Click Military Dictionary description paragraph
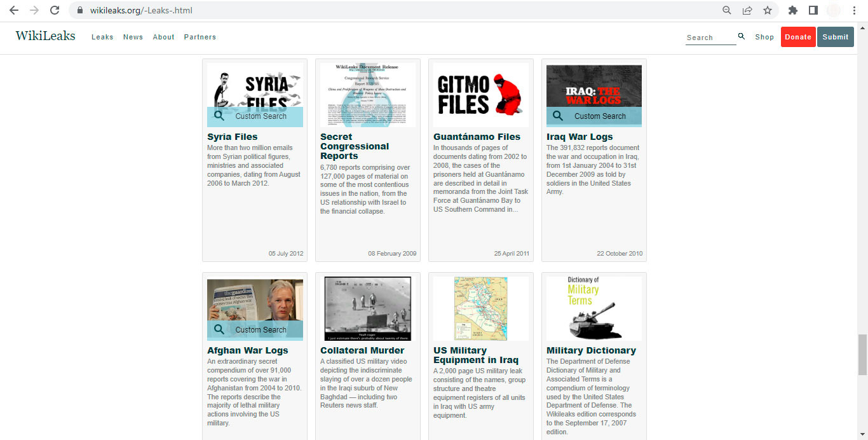The height and width of the screenshot is (440, 868). click(x=591, y=397)
